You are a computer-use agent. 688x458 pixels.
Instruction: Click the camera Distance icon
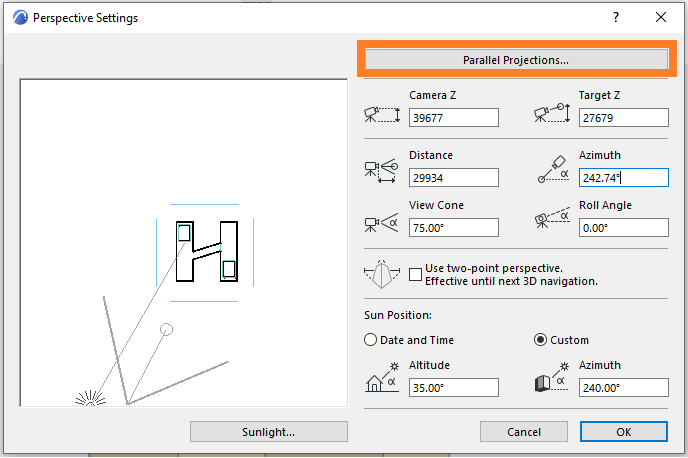pos(381,171)
